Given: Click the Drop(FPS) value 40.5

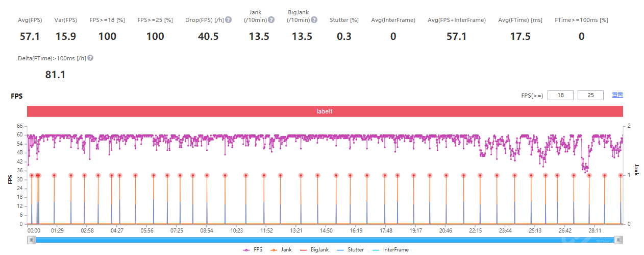Looking at the screenshot, I should pyautogui.click(x=208, y=36).
